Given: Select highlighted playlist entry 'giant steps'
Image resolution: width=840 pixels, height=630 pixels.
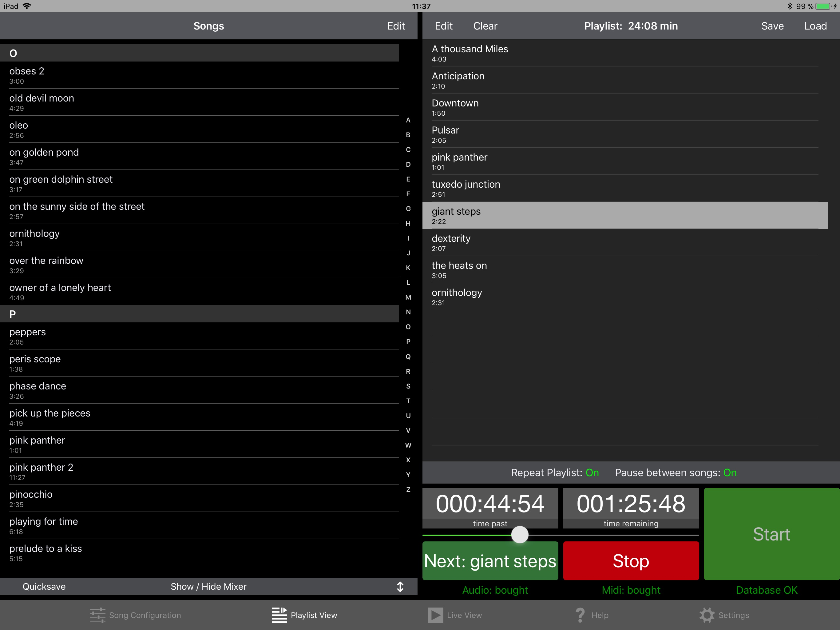Looking at the screenshot, I should [625, 215].
